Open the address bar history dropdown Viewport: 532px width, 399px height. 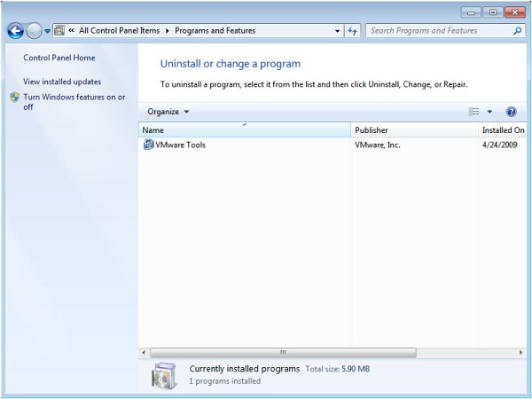coord(337,31)
